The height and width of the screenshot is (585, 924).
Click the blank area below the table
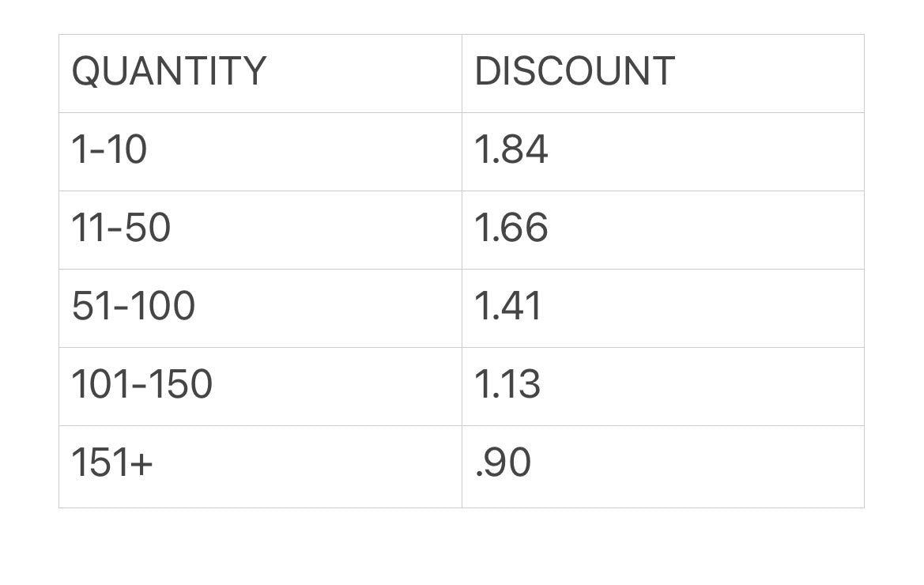[x=462, y=547]
